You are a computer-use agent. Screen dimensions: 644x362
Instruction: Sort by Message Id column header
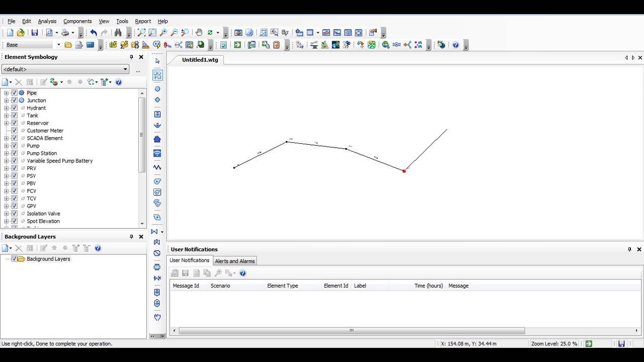[189, 286]
